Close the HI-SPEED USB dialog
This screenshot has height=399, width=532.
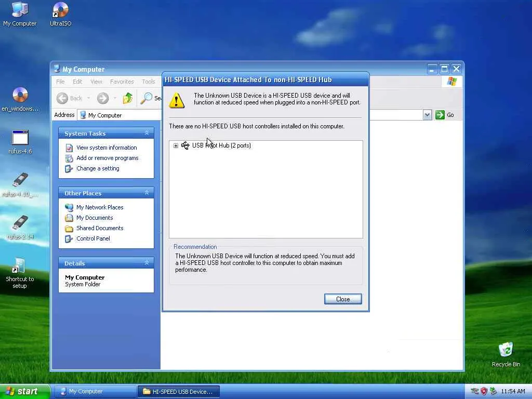point(343,299)
